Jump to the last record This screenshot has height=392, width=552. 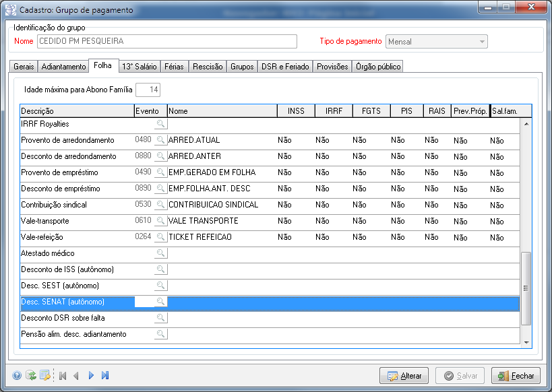pos(105,376)
